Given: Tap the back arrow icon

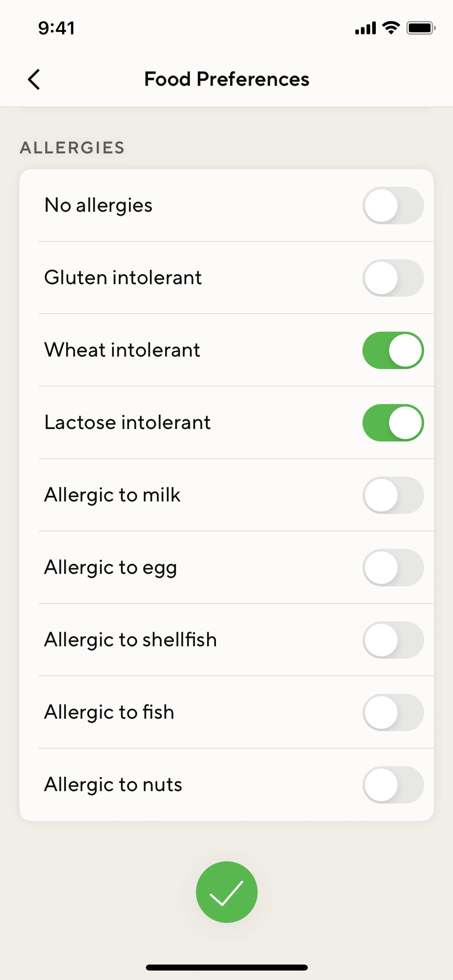Looking at the screenshot, I should point(34,79).
